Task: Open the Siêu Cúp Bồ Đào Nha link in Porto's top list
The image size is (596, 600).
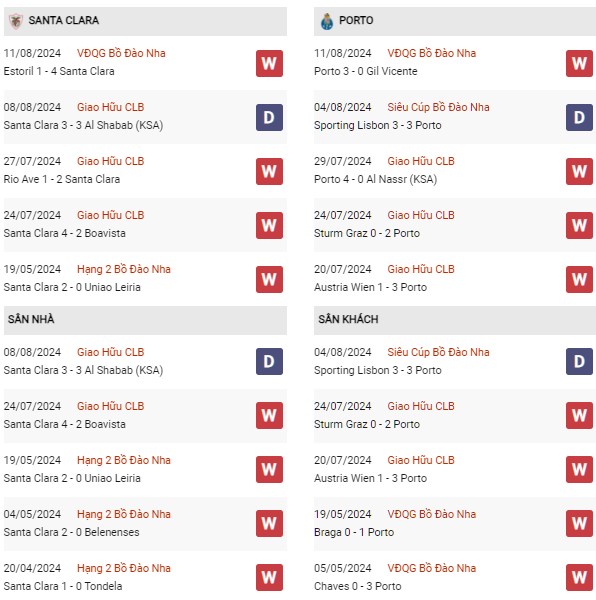Action: [438, 107]
